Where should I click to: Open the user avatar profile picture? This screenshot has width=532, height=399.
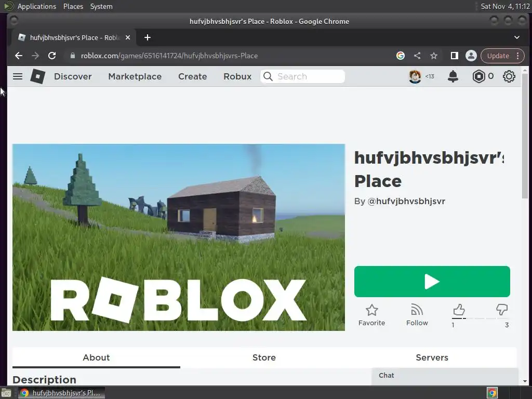click(x=415, y=76)
